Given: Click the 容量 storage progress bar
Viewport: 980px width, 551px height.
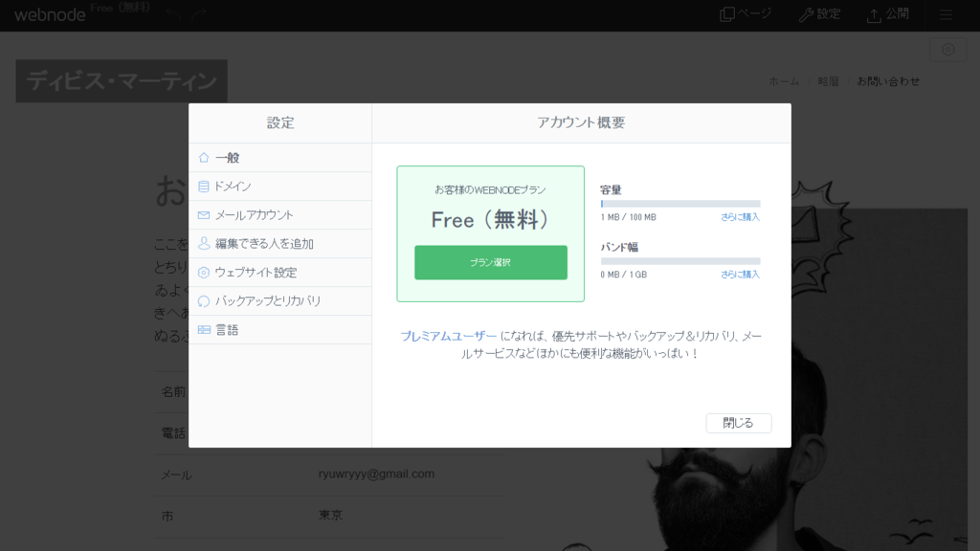Looking at the screenshot, I should pos(680,204).
